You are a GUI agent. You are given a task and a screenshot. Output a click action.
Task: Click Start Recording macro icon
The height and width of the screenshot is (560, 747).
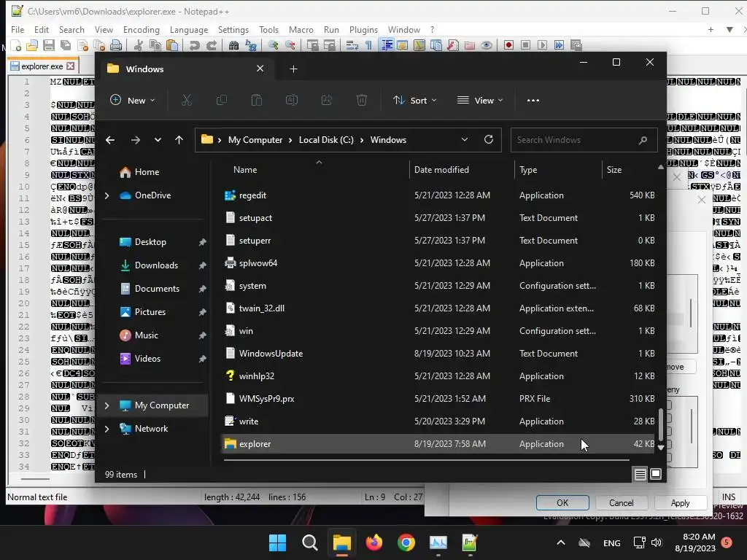tap(508, 45)
